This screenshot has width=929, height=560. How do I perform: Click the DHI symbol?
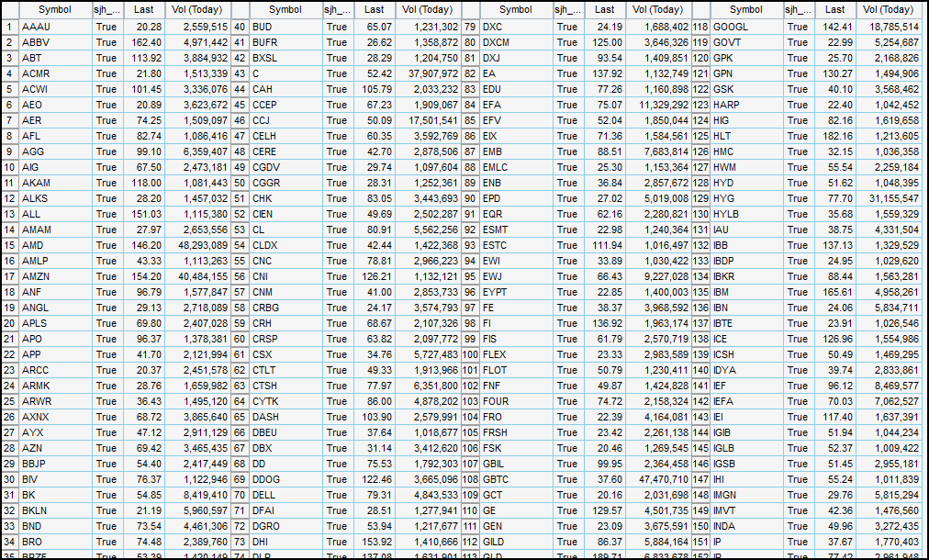(285, 542)
